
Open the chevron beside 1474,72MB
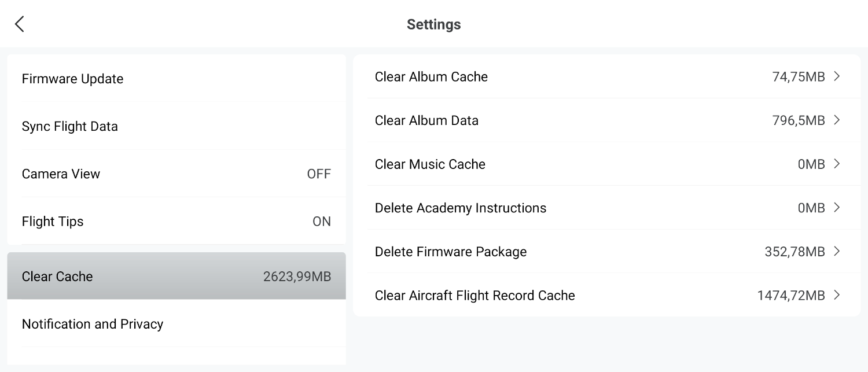pyautogui.click(x=837, y=295)
